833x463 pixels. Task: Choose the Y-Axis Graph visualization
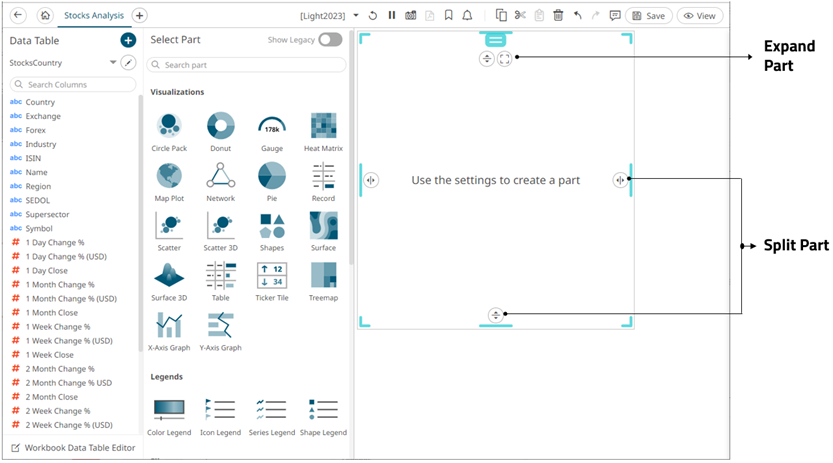click(x=220, y=331)
